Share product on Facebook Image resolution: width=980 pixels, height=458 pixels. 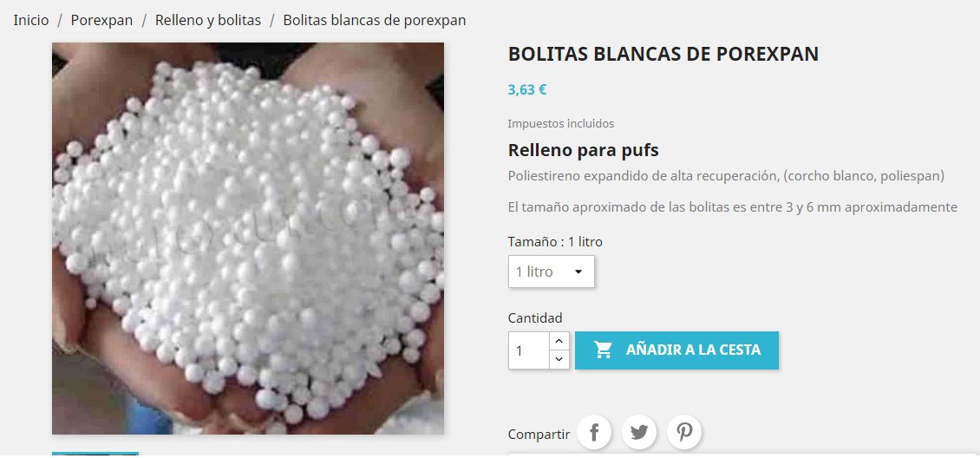click(x=594, y=432)
